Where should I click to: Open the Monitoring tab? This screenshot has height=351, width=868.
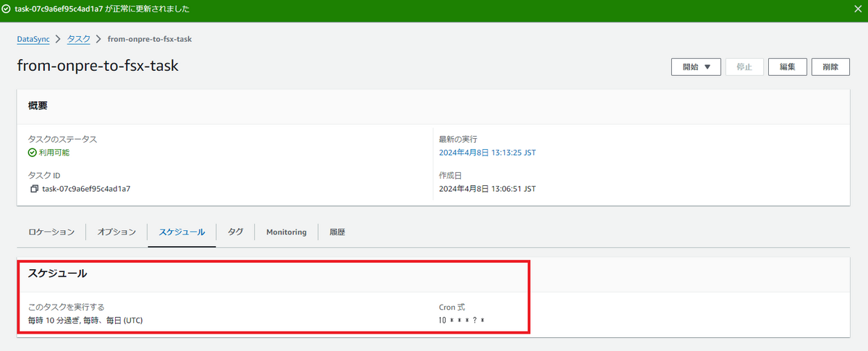[x=286, y=232]
